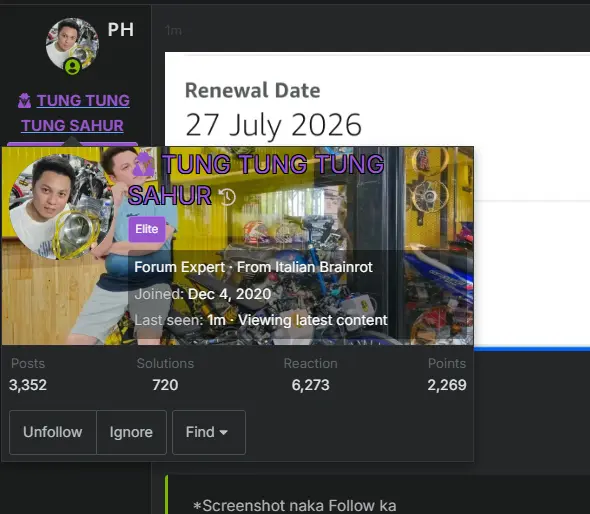Open the popup card username TUNG TUNG TUNG SAHUR
This screenshot has height=514, width=590.
pyautogui.click(x=256, y=179)
